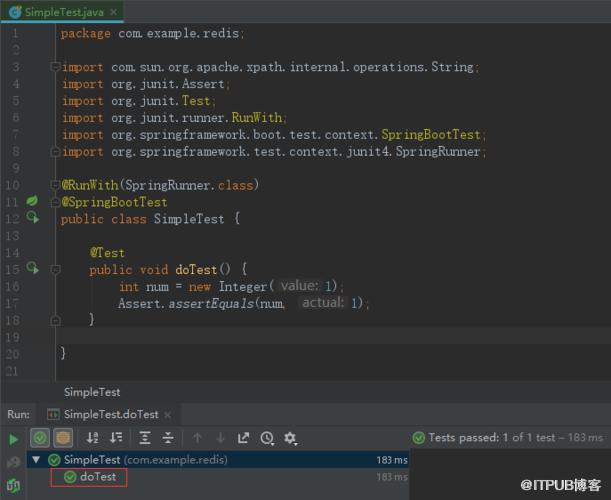
Task: Click SimpleTest breadcrumb below editor
Action: pyautogui.click(x=92, y=392)
